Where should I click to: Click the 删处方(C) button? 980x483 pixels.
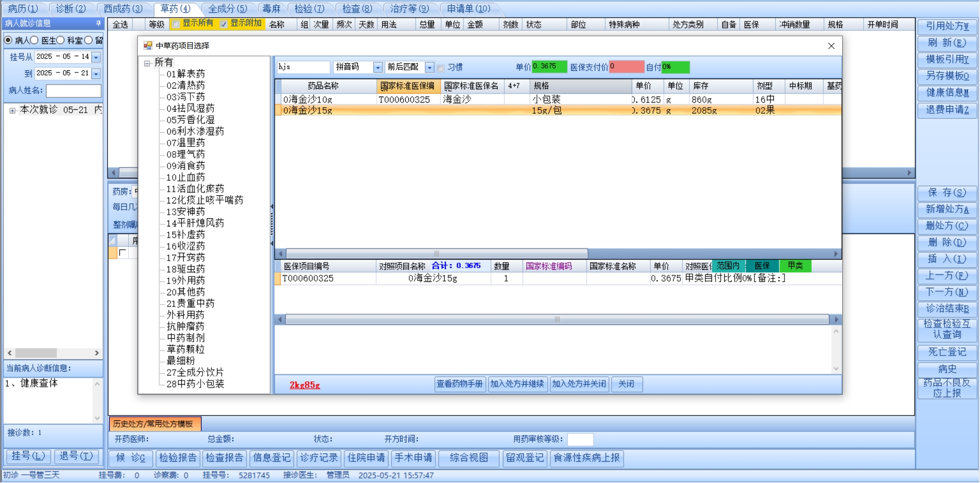point(947,226)
